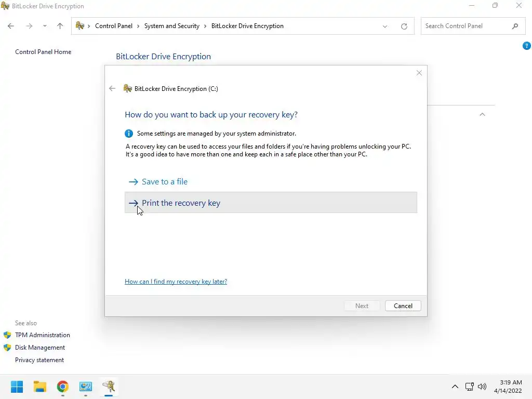Minimize the BitLocker Drive Encryption window
The height and width of the screenshot is (399, 532).
472,5
